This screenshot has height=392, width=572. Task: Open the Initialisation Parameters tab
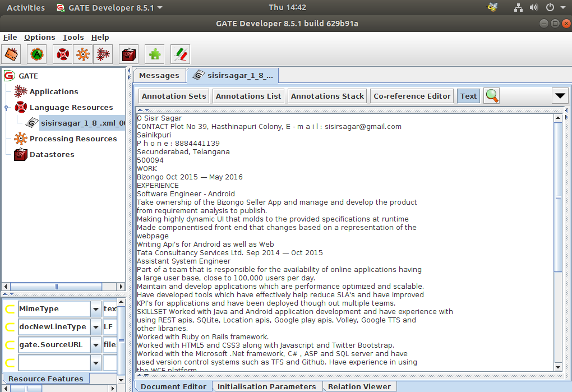pos(266,386)
